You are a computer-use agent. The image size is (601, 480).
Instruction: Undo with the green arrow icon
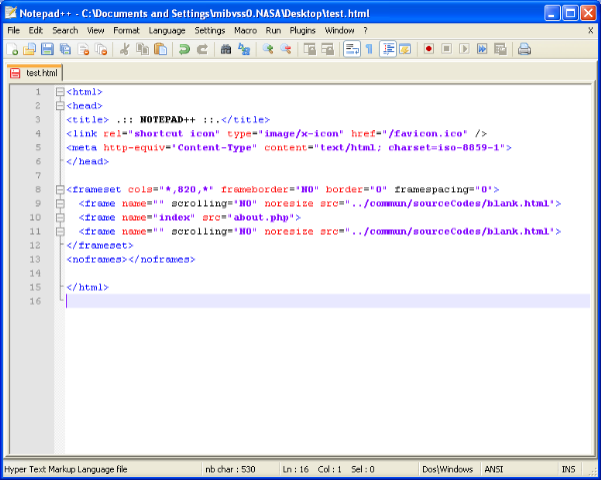coord(184,49)
